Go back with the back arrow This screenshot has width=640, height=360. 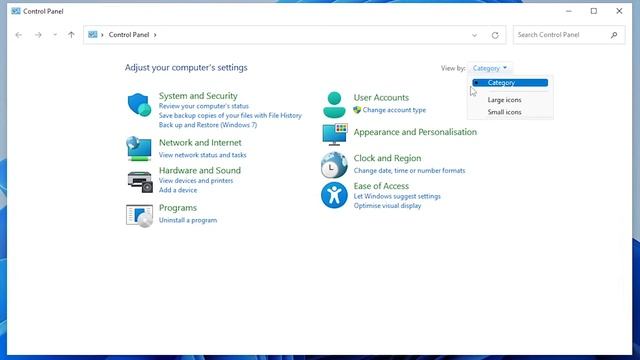[x=18, y=35]
